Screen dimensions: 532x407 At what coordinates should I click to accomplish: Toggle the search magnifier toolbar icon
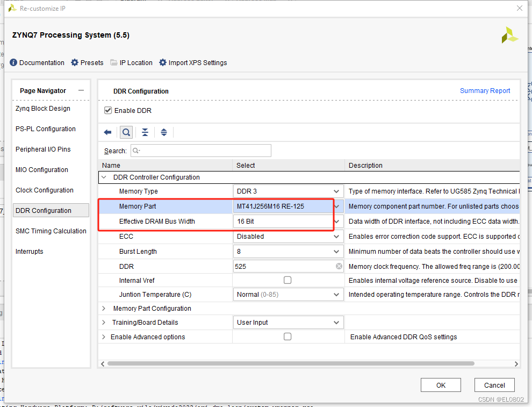[126, 132]
